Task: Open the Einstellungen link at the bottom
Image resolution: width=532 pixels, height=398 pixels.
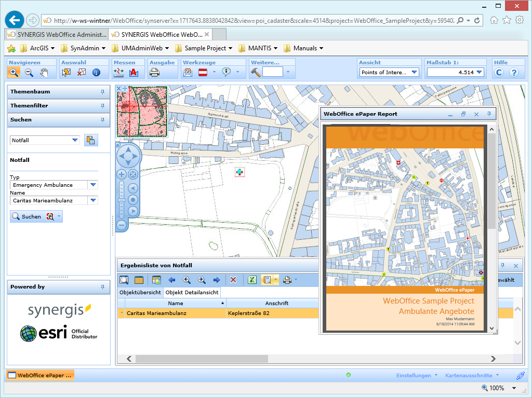Action: [415, 375]
